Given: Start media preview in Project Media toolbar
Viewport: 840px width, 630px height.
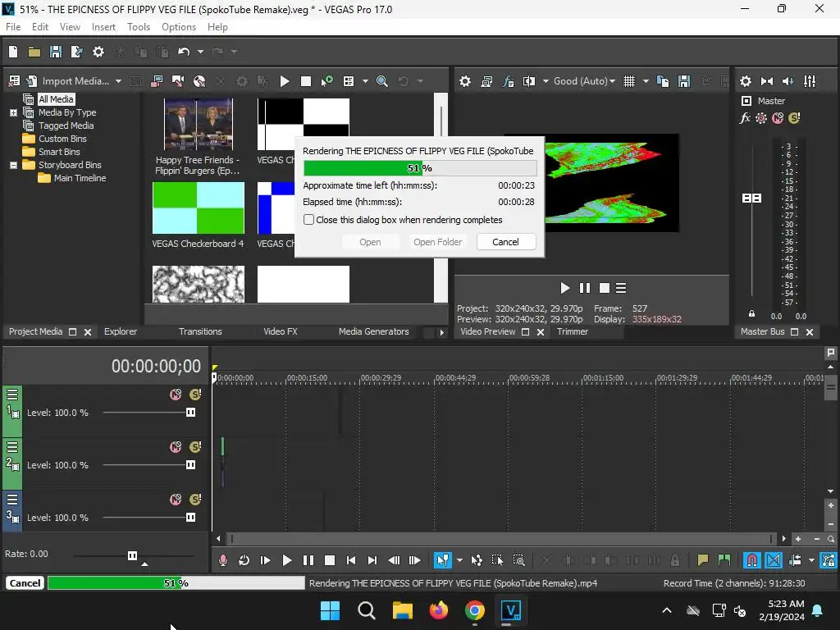Looking at the screenshot, I should tap(285, 81).
